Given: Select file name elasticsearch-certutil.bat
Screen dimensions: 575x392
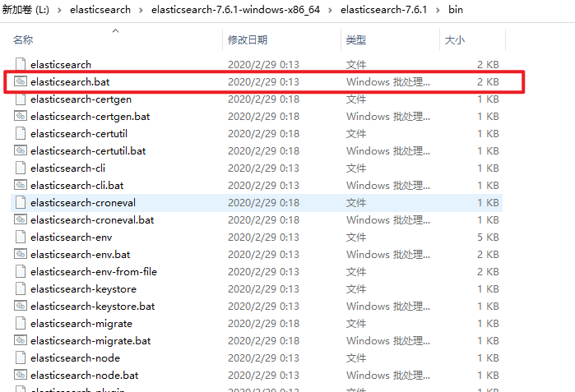Looking at the screenshot, I should [88, 151].
